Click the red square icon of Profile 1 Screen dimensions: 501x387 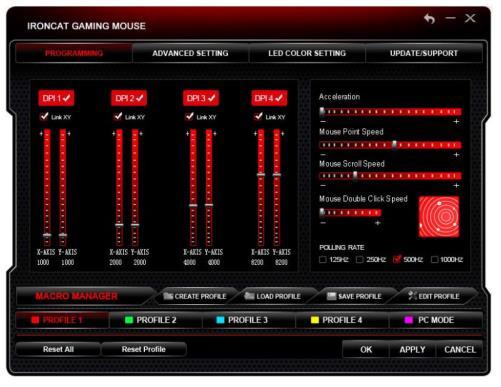[x=35, y=320]
